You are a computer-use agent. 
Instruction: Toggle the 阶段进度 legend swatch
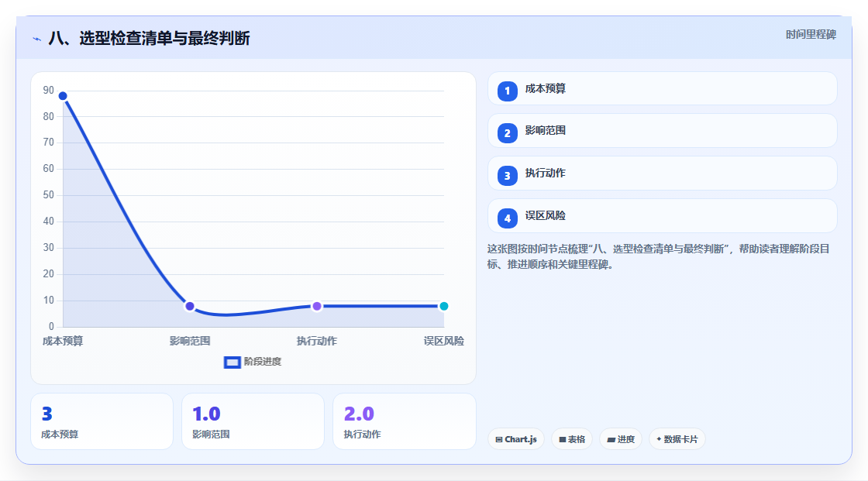tap(232, 362)
